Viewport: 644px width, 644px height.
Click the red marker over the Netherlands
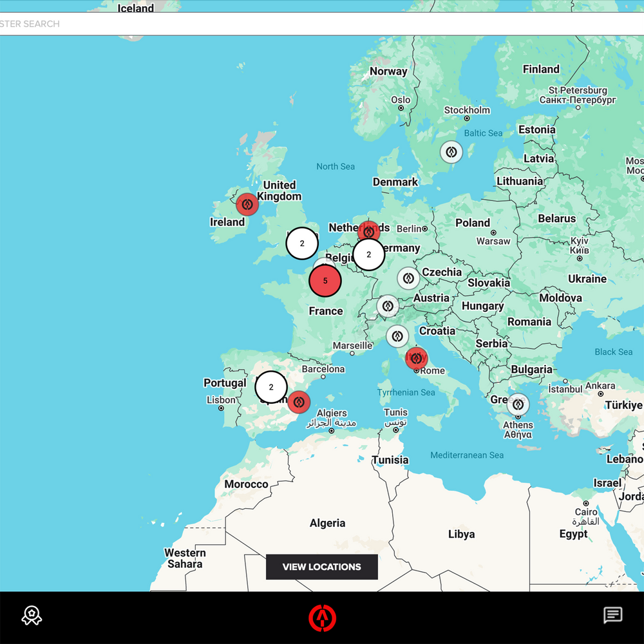[369, 231]
